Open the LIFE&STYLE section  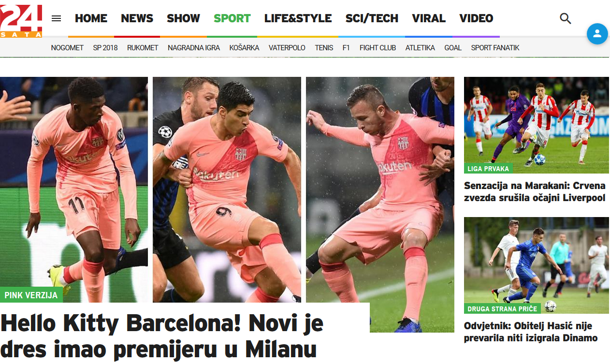tap(298, 18)
